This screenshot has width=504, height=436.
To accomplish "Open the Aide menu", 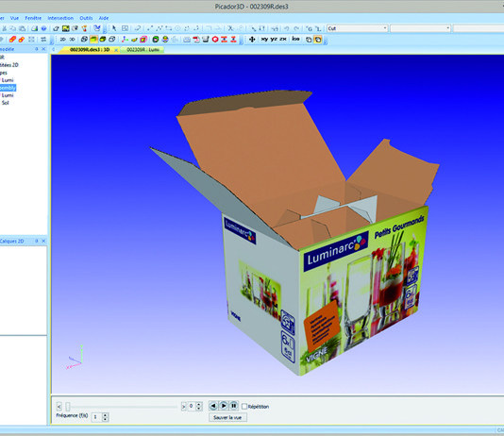I will click(104, 18).
